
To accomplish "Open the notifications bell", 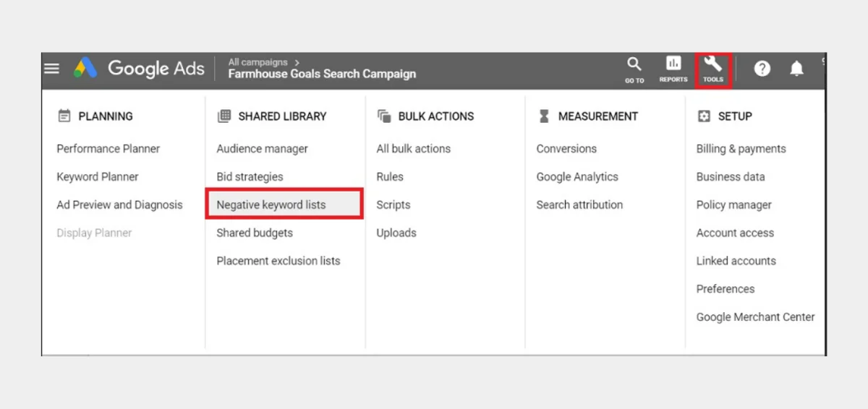I will pos(796,69).
